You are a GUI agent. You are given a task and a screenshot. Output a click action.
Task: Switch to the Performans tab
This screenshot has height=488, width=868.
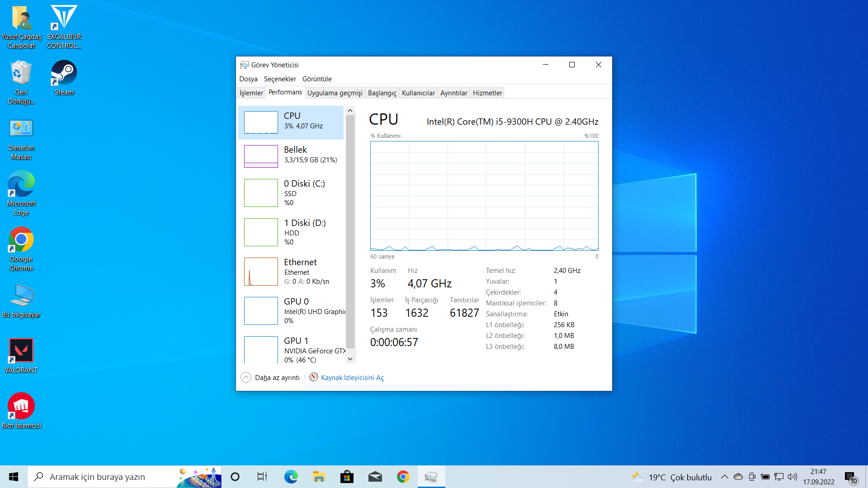(x=285, y=92)
